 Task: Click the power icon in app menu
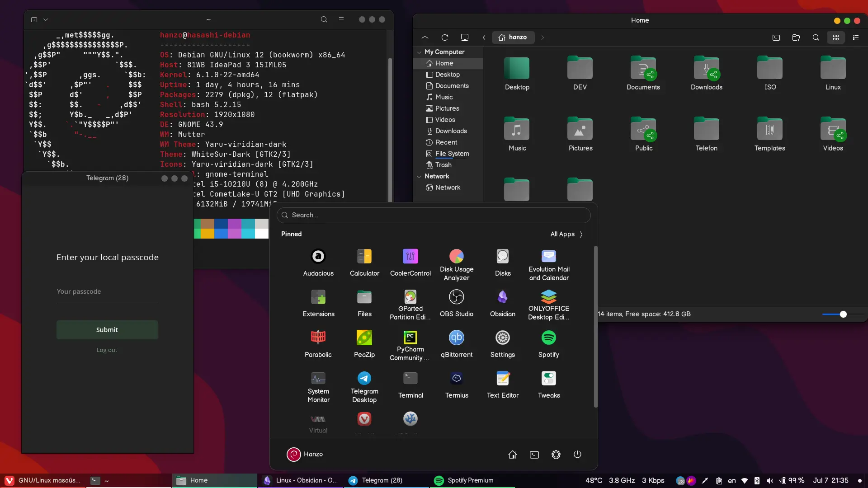(x=577, y=455)
